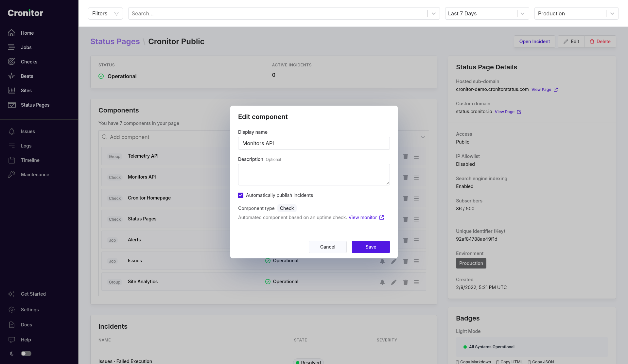This screenshot has height=364, width=628.
Task: Open the Production environment dropdown
Action: coord(576,13)
